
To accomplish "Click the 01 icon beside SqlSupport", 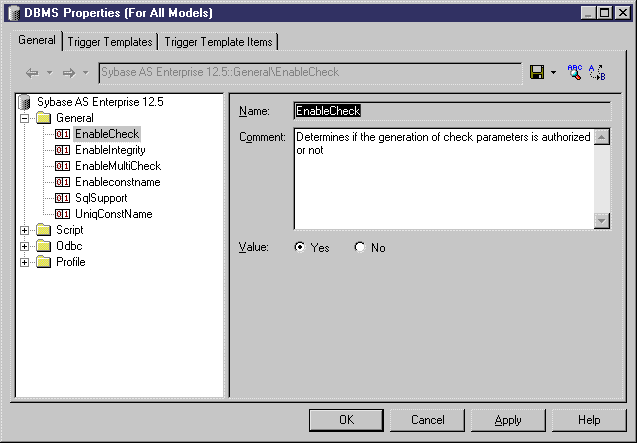I will [62, 198].
